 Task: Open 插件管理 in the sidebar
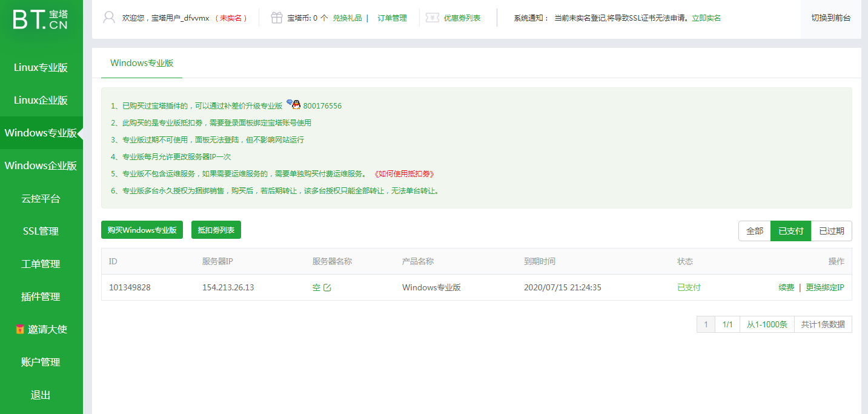click(x=41, y=296)
